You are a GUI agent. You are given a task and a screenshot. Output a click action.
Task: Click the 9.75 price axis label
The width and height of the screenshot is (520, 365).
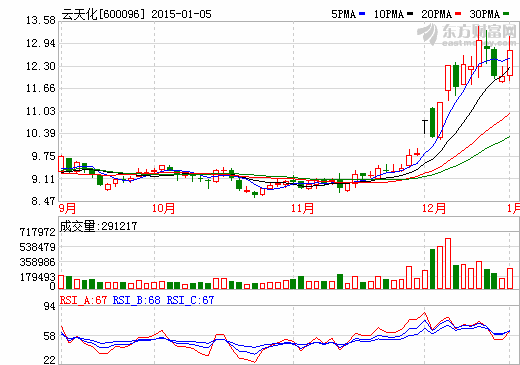(x=43, y=156)
